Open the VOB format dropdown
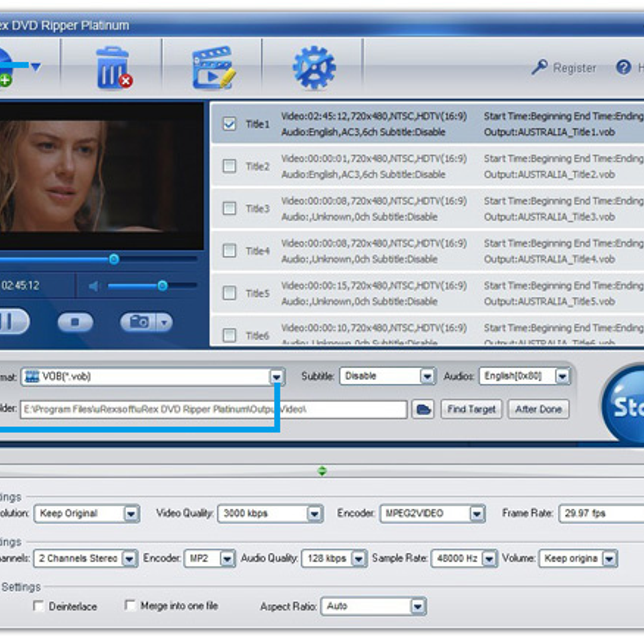The image size is (644, 644). (x=276, y=377)
